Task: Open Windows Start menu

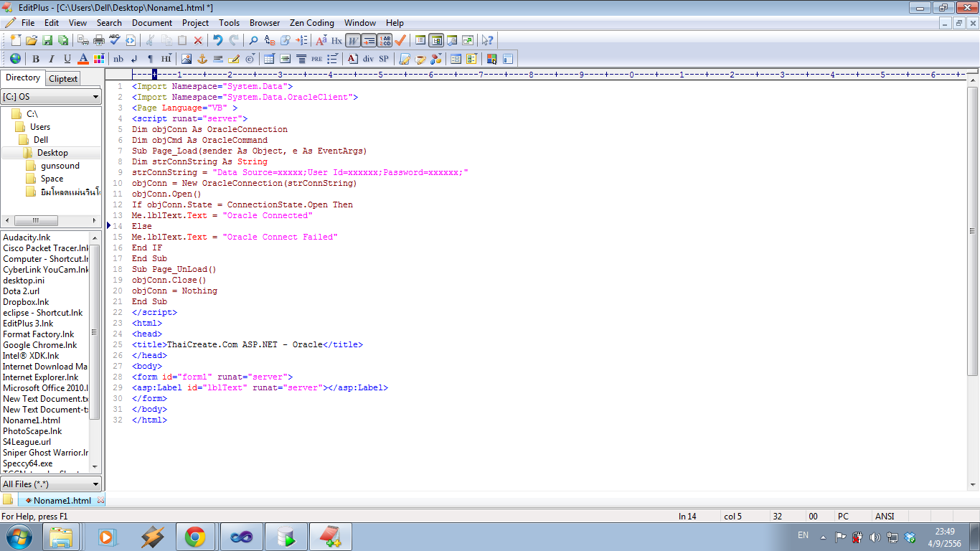Action: point(19,537)
